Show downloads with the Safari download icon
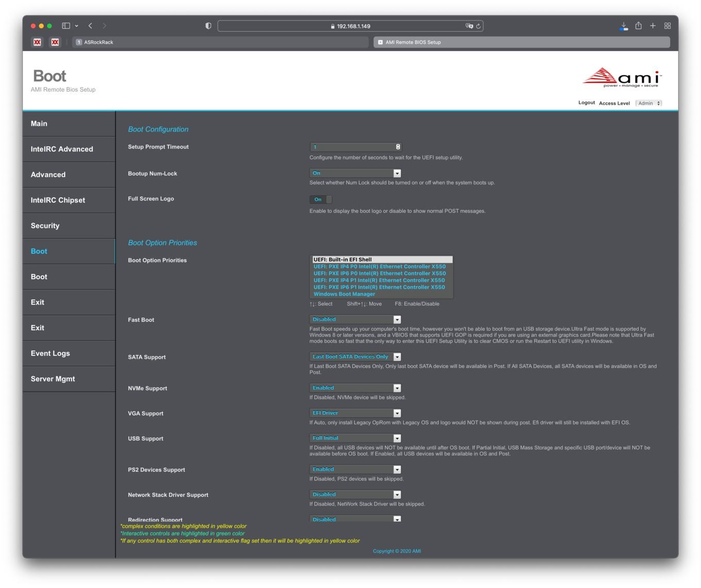Image resolution: width=701 pixels, height=588 pixels. point(624,26)
